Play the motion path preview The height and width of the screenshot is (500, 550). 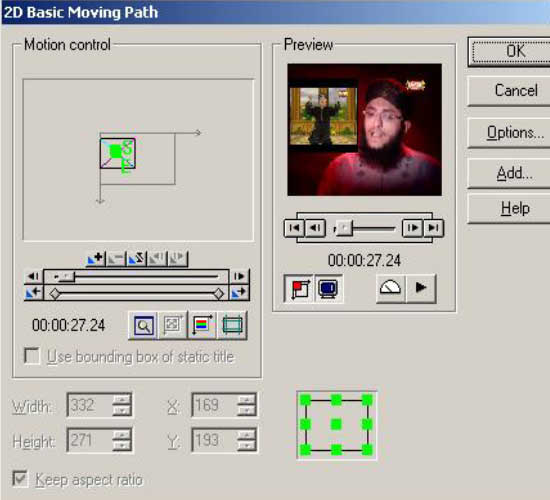pyautogui.click(x=421, y=289)
